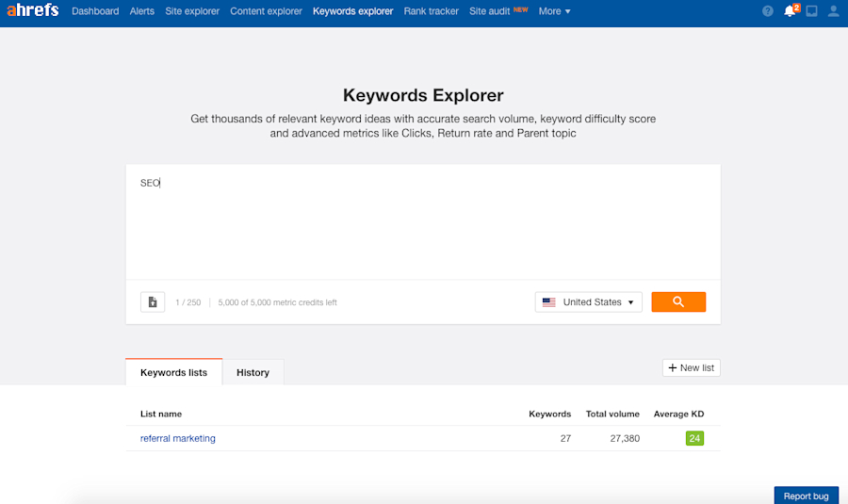Viewport: 848px width, 504px height.
Task: Open the United States country dropdown
Action: tap(589, 302)
